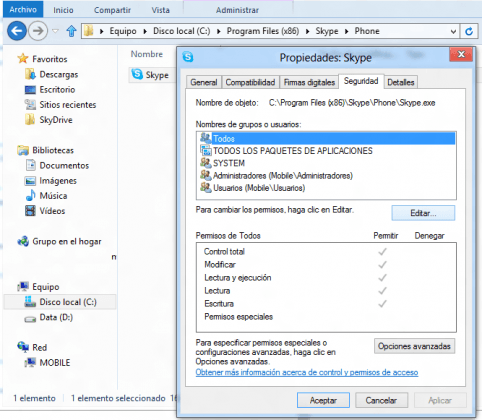The height and width of the screenshot is (420, 482).
Task: Select the Skype file icon in list
Action: pyautogui.click(x=137, y=74)
